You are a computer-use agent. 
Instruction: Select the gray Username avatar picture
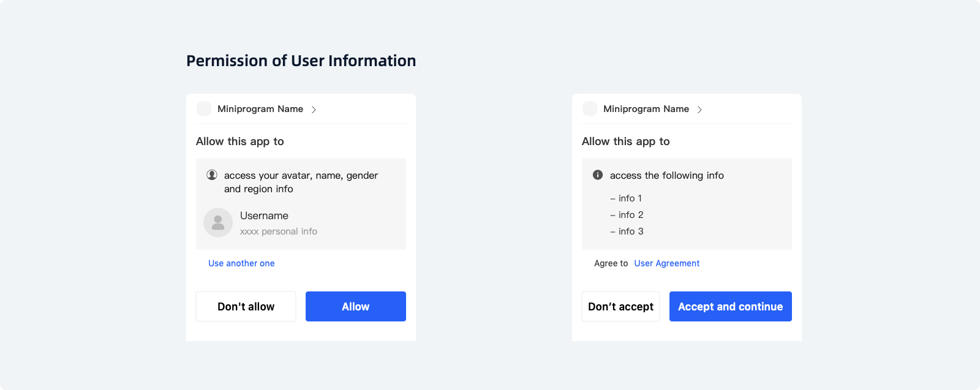[218, 223]
